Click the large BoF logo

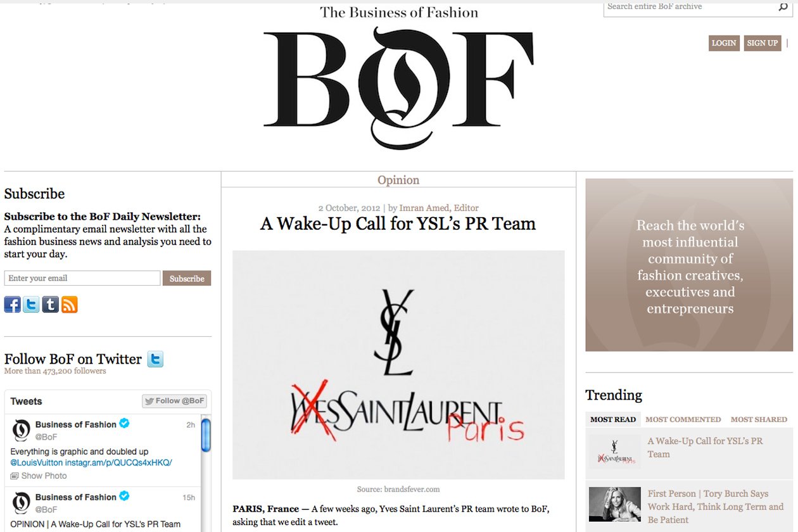coord(399,87)
